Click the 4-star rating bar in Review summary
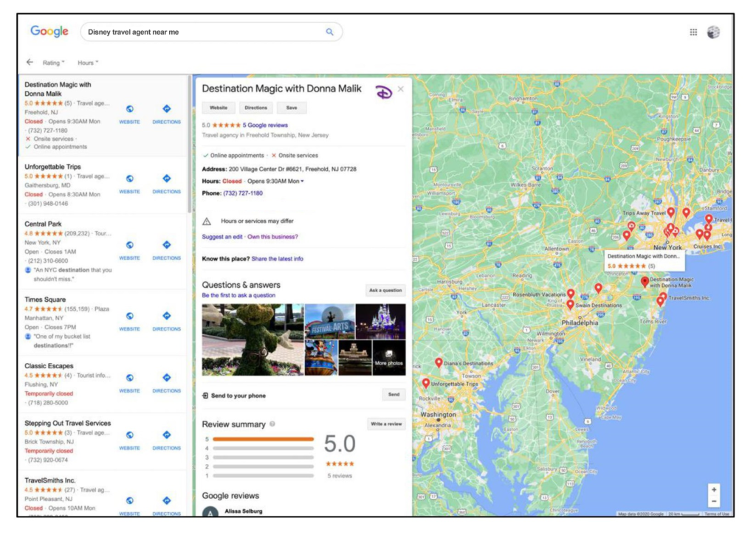Viewport: 756px width, 535px height. (264, 448)
